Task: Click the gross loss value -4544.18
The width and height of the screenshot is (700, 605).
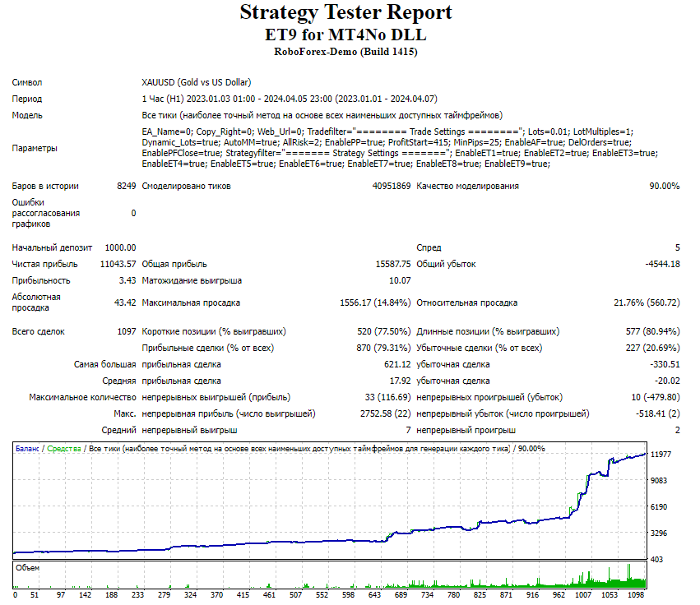Action: pyautogui.click(x=662, y=264)
